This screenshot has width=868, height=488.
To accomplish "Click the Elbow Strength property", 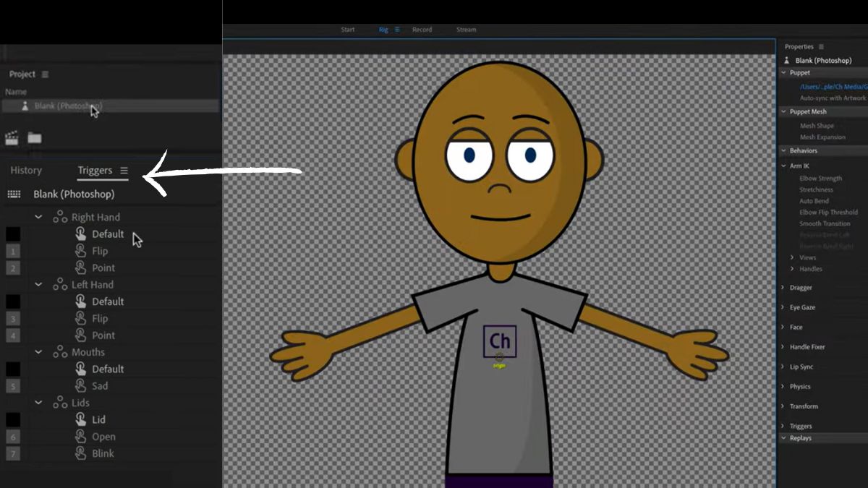I will pos(820,179).
